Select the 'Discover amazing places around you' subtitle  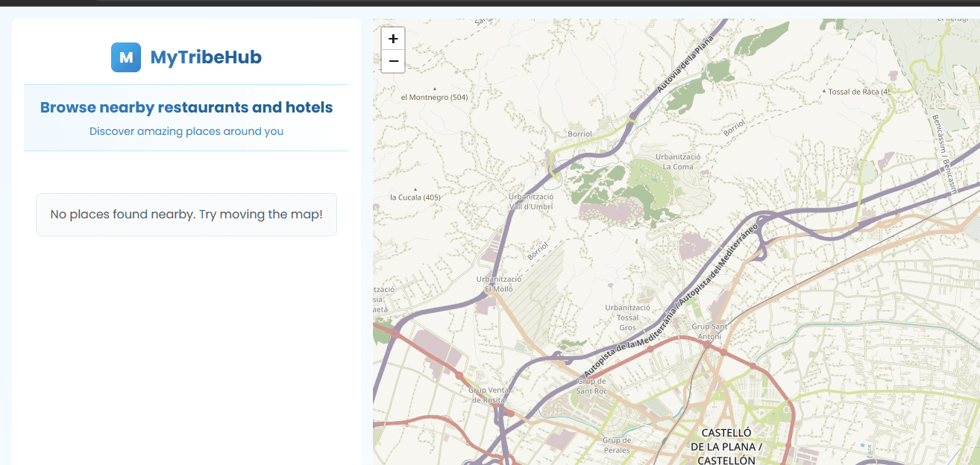pyautogui.click(x=186, y=131)
